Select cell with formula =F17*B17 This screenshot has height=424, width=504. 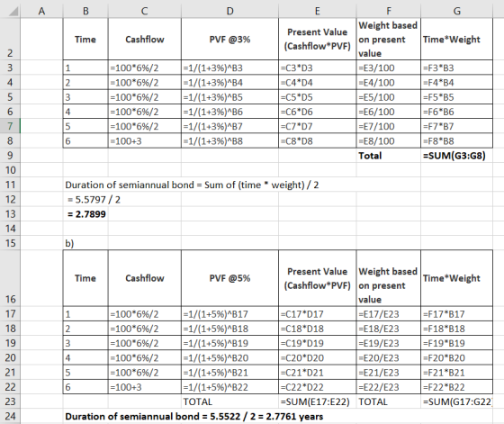pyautogui.click(x=457, y=314)
